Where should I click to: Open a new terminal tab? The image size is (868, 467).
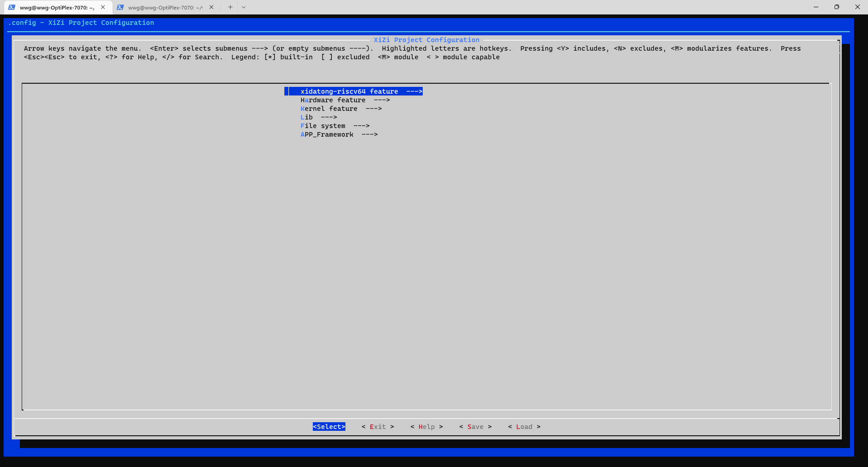(x=230, y=7)
